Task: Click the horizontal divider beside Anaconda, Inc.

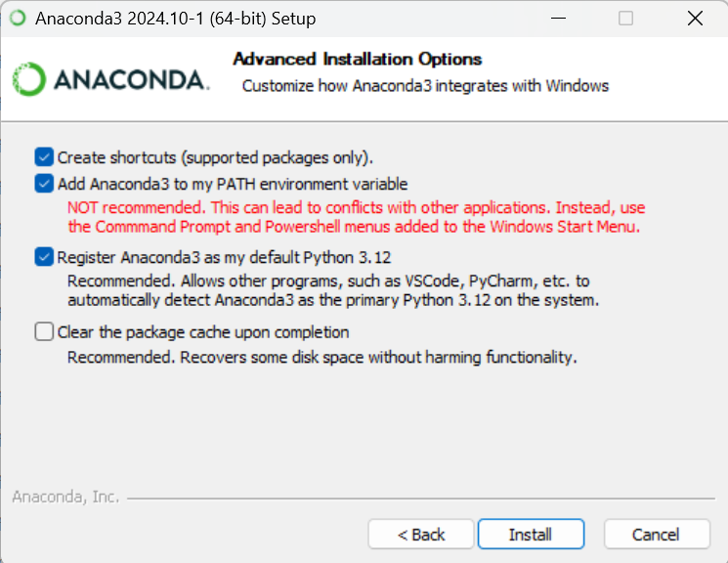Action: [420, 498]
